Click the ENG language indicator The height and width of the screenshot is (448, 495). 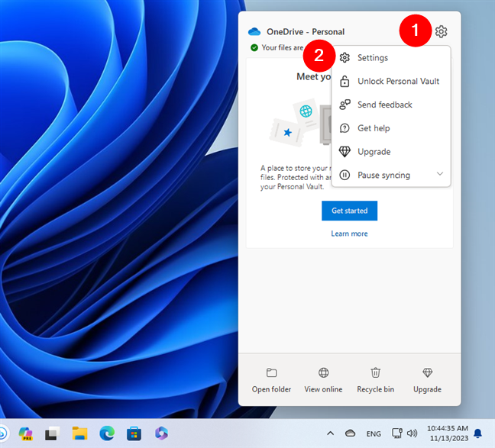374,434
